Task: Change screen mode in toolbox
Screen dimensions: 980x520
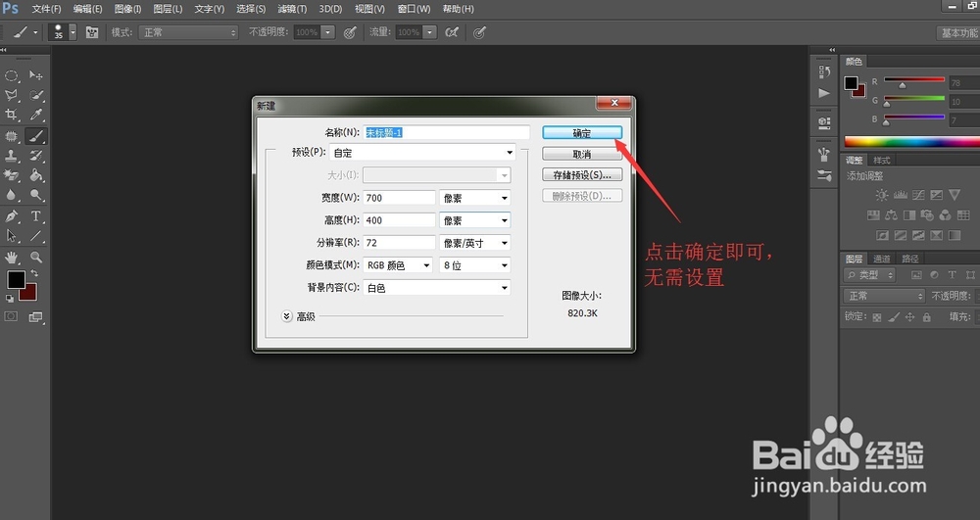Action: (x=35, y=317)
